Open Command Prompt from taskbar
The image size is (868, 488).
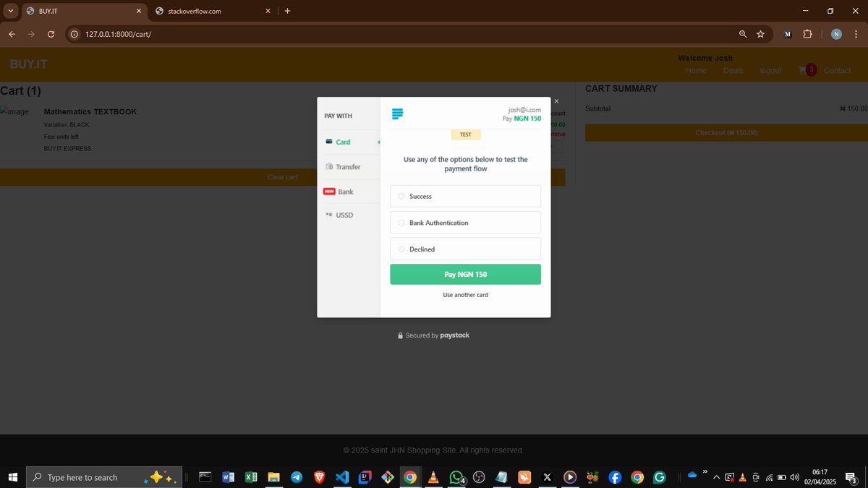click(205, 477)
